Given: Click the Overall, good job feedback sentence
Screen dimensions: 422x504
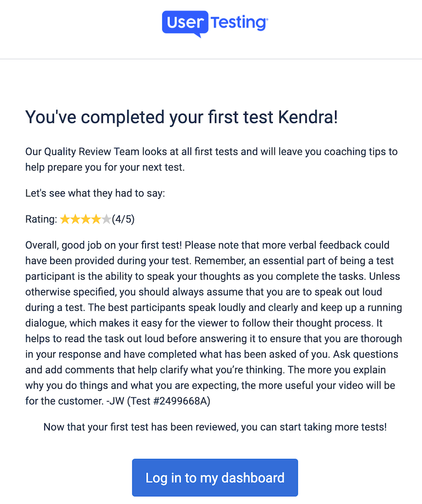Looking at the screenshot, I should point(103,245).
